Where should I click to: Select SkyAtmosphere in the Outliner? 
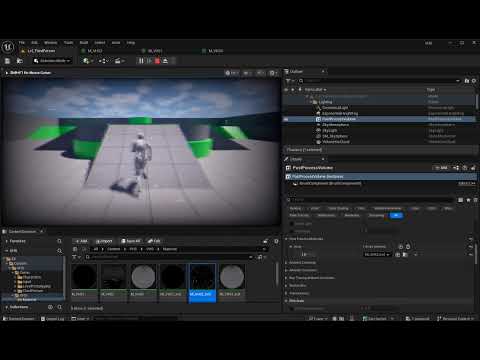pyautogui.click(x=335, y=125)
